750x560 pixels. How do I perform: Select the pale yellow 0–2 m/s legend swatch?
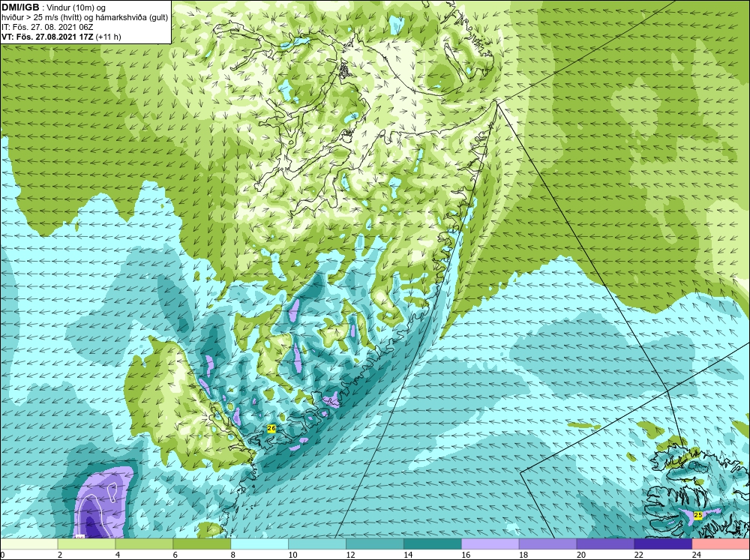(28, 544)
